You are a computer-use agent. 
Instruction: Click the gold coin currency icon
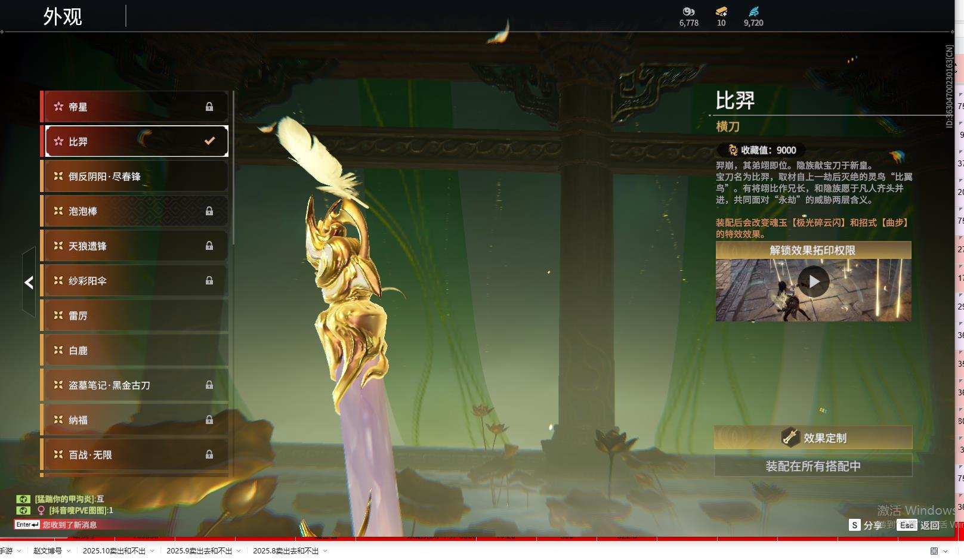point(688,11)
